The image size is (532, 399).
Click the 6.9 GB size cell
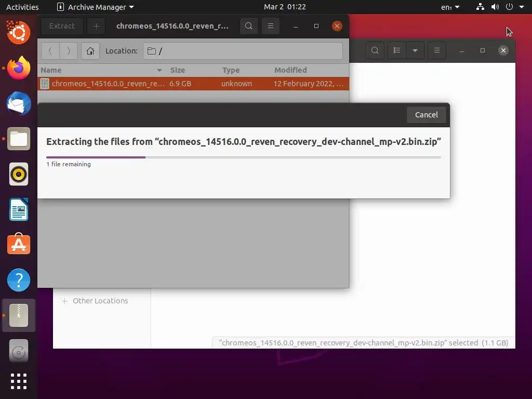pyautogui.click(x=180, y=84)
